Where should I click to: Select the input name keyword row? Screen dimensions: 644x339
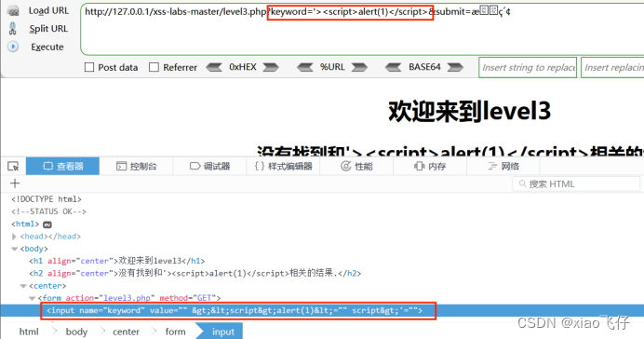point(235,310)
